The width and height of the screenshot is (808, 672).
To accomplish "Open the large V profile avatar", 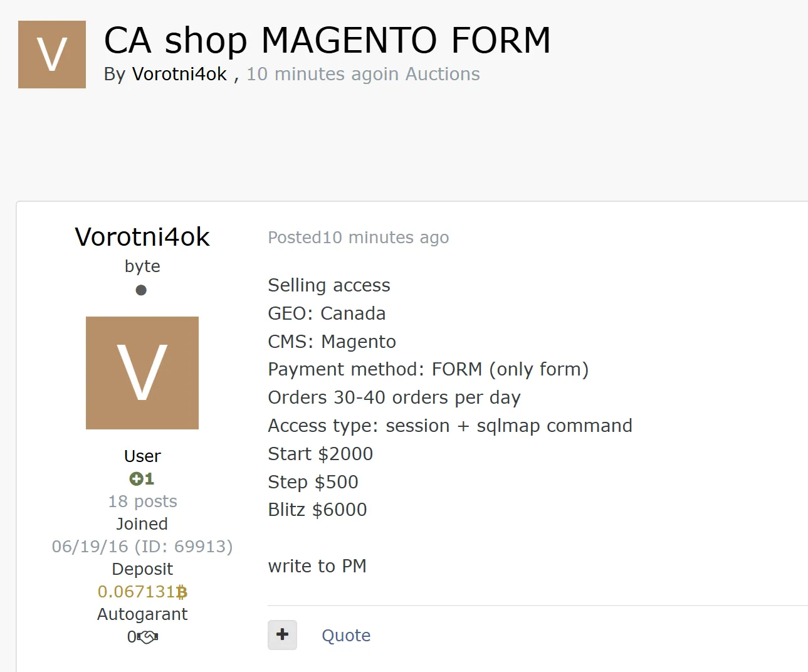I will point(142,373).
